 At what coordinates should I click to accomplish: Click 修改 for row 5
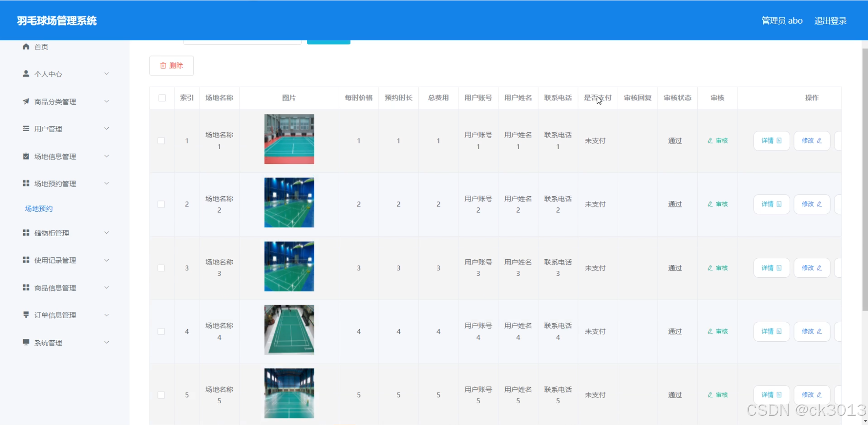click(812, 395)
